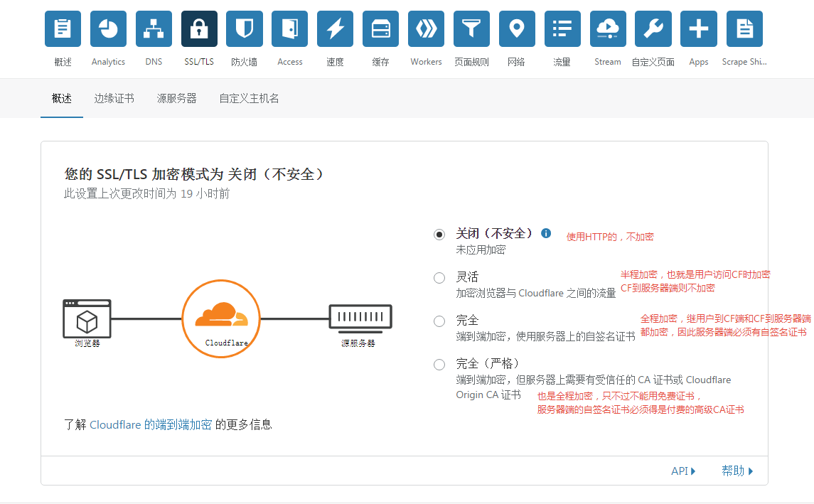
Task: Choose the 完全（严格） radio option
Action: 439,365
